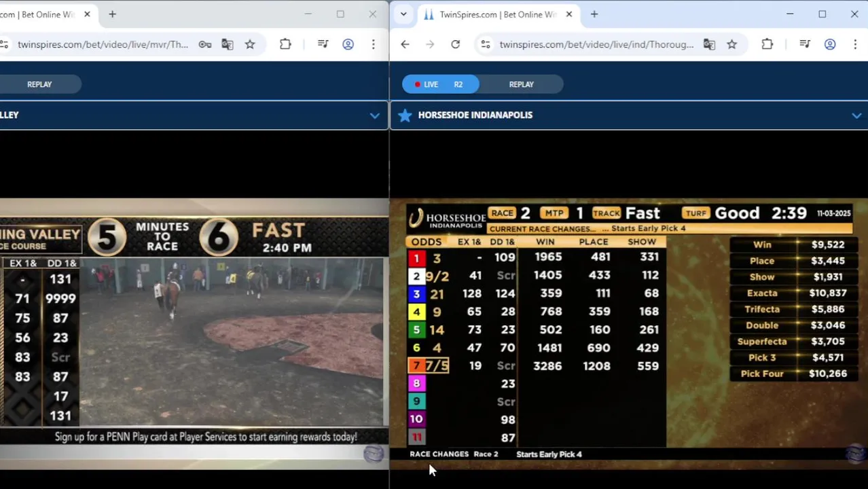Click Exacta pool amount $10,837
The height and width of the screenshot is (489, 868).
tap(827, 293)
